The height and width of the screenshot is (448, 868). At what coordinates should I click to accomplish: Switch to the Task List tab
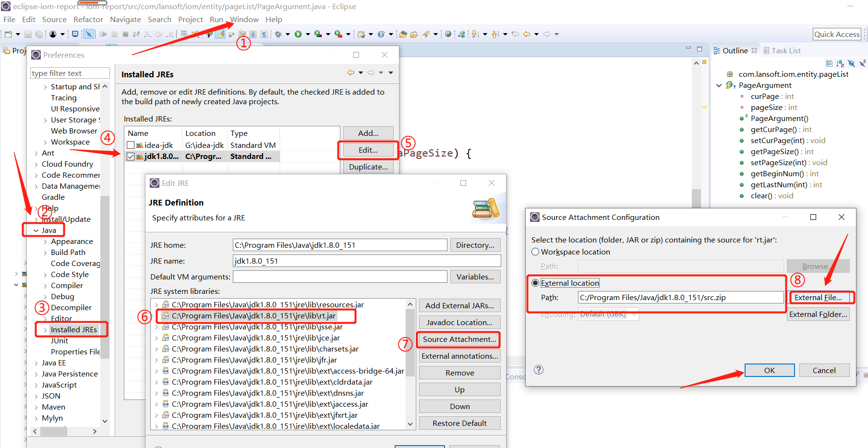[x=782, y=50]
